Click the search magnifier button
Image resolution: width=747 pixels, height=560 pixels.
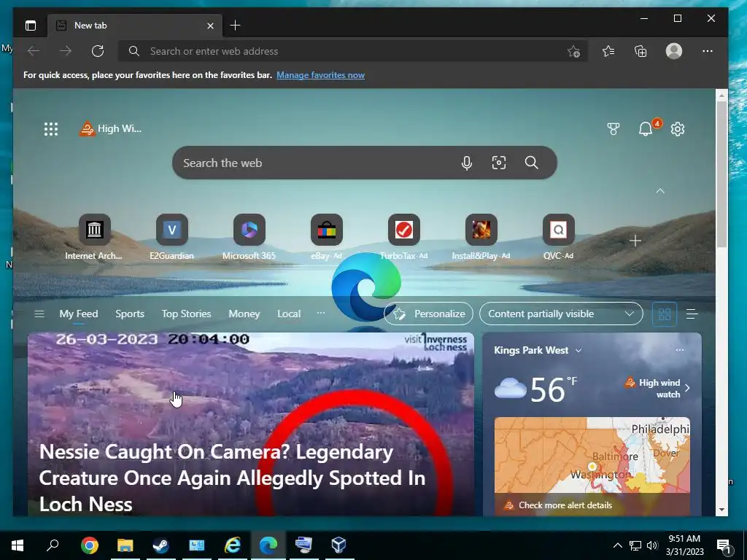pos(532,163)
